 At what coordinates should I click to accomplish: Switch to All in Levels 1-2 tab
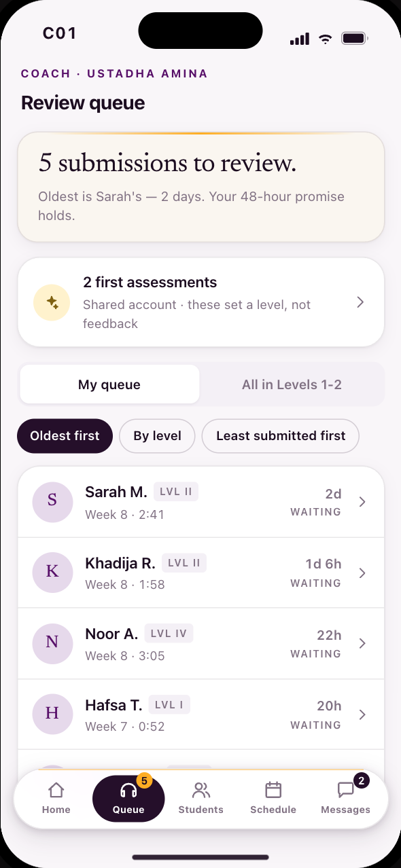[292, 385]
